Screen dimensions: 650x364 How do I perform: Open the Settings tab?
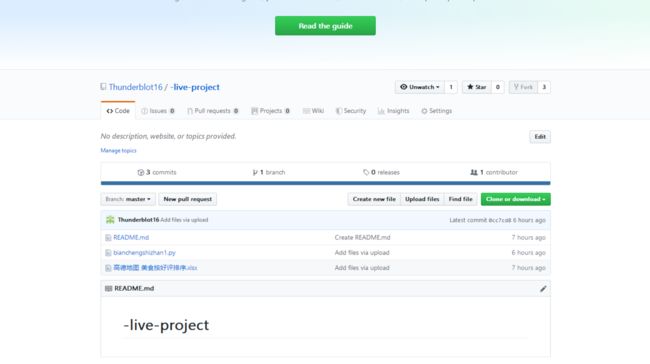(436, 111)
